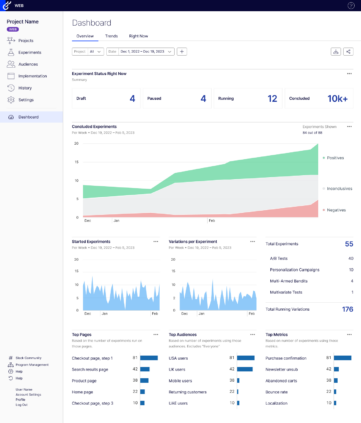Image resolution: width=361 pixels, height=423 pixels.
Task: Switch to the Trends tab
Action: [111, 36]
